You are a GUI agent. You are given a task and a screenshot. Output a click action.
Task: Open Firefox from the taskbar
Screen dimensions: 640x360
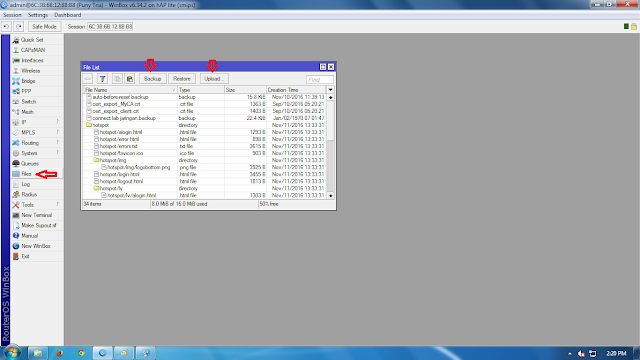tap(60, 353)
